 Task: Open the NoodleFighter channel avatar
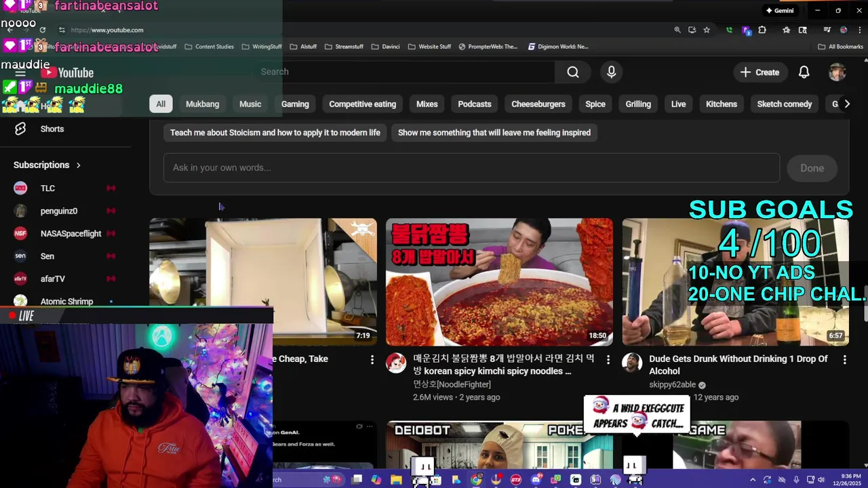(x=395, y=363)
